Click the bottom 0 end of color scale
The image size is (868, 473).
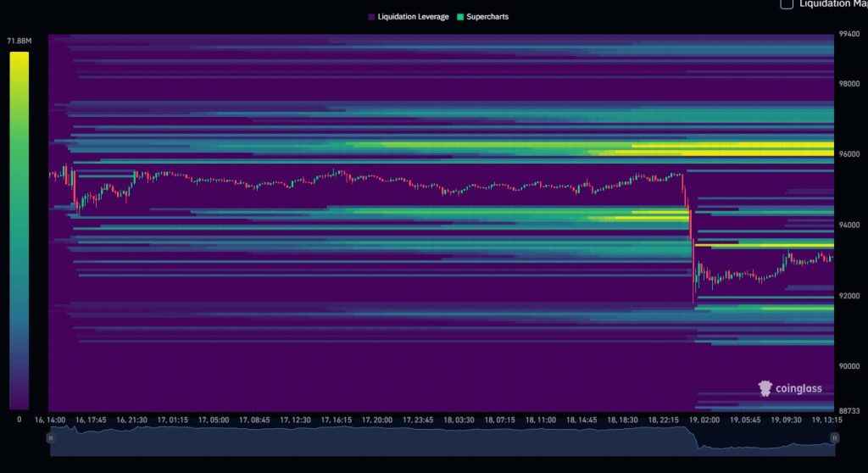click(x=19, y=419)
